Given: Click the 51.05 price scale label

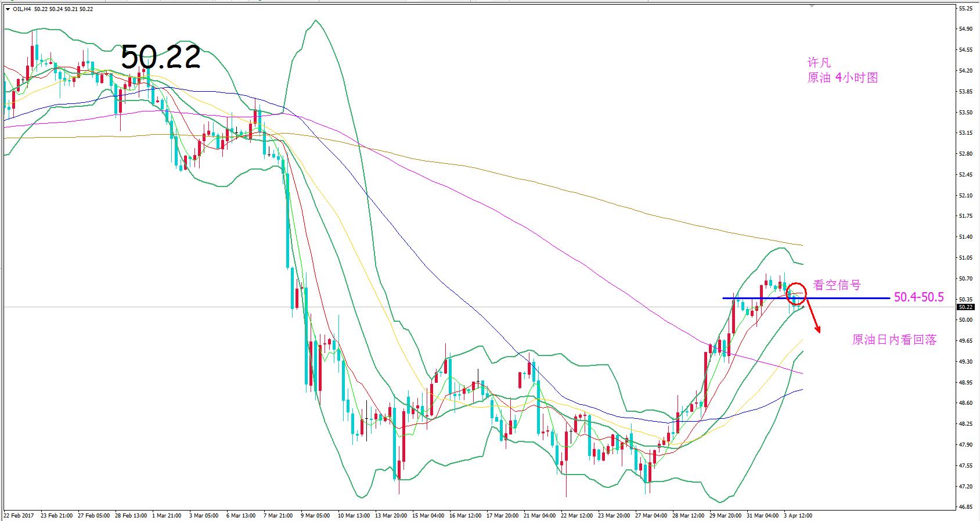Looking at the screenshot, I should [x=966, y=258].
